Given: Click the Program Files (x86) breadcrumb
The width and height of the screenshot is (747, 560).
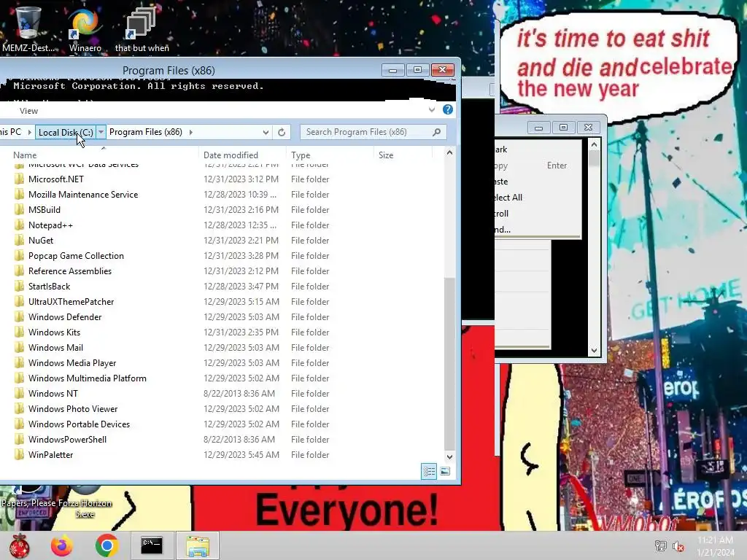Looking at the screenshot, I should [x=146, y=132].
